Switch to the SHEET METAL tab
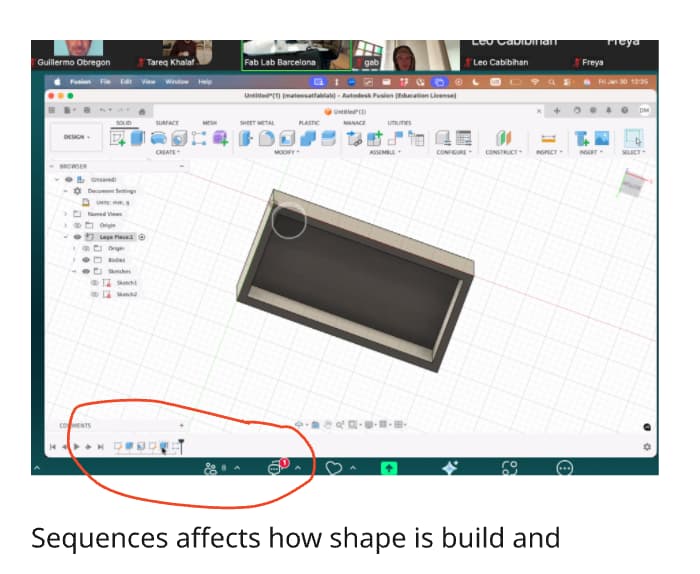Viewport: 700px width, 574px height. pyautogui.click(x=257, y=123)
